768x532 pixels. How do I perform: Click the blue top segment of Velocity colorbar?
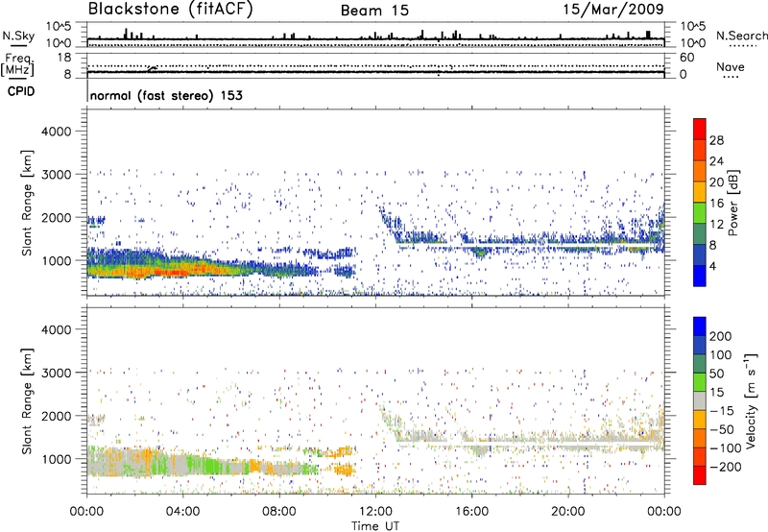point(700,326)
